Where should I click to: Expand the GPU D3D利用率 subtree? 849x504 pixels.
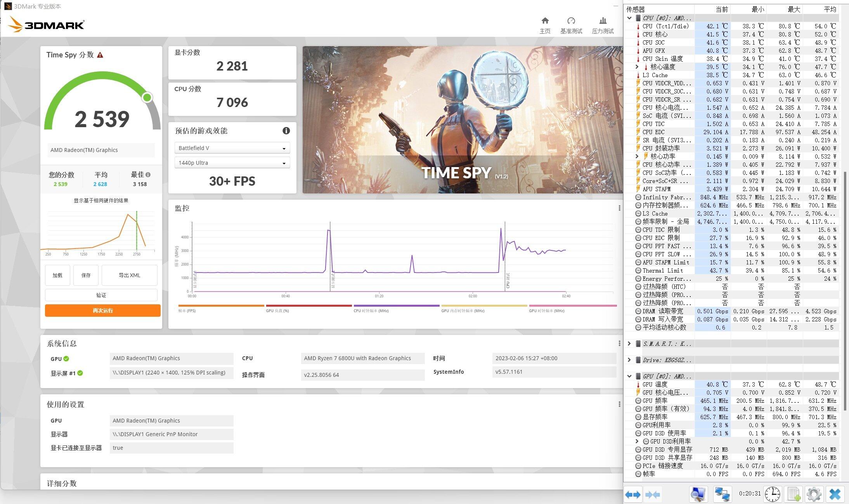637,441
